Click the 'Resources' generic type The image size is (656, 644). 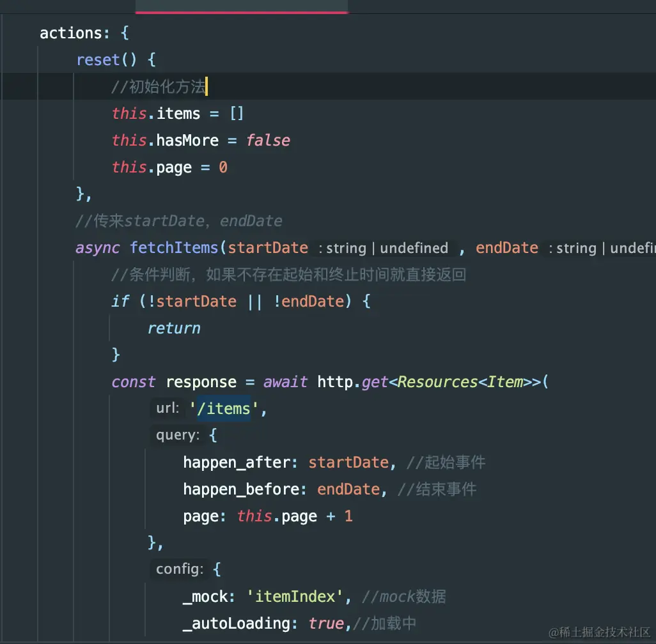point(437,382)
